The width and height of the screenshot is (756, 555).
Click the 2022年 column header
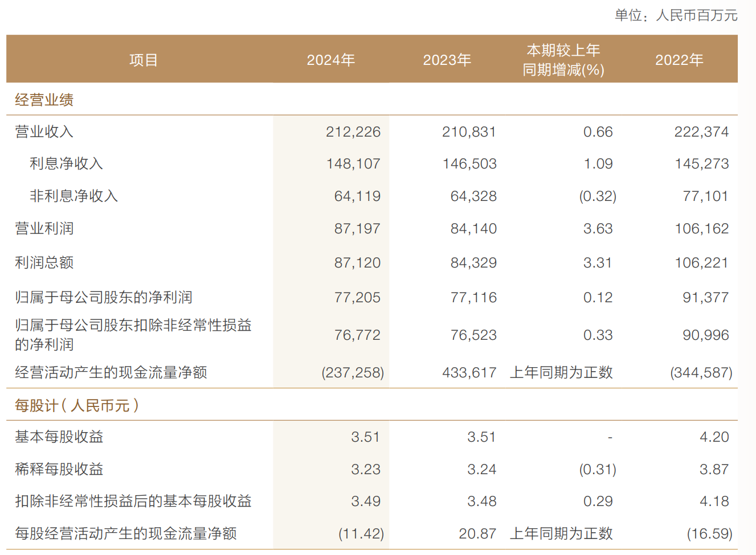pyautogui.click(x=679, y=60)
